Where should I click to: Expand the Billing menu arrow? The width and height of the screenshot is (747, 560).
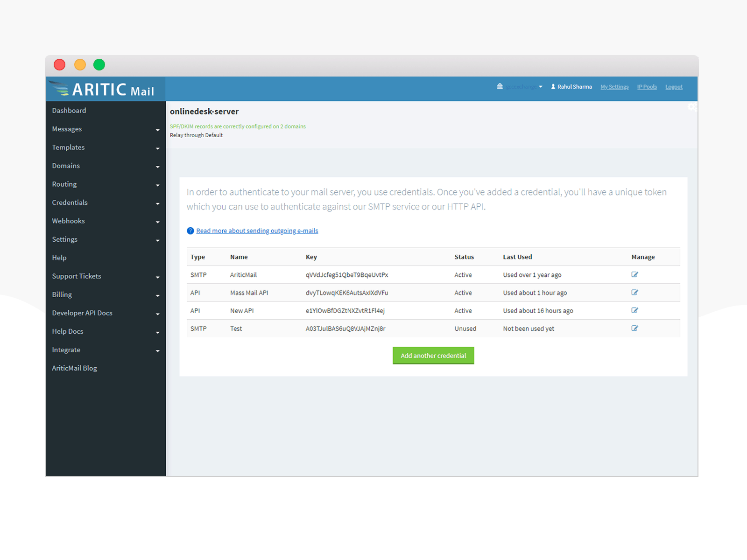pyautogui.click(x=158, y=296)
